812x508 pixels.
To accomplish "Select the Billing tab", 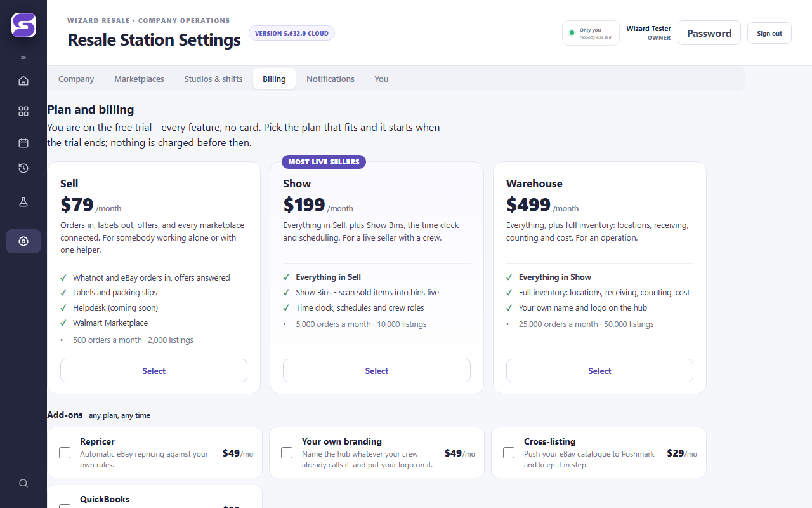I will coord(274,79).
